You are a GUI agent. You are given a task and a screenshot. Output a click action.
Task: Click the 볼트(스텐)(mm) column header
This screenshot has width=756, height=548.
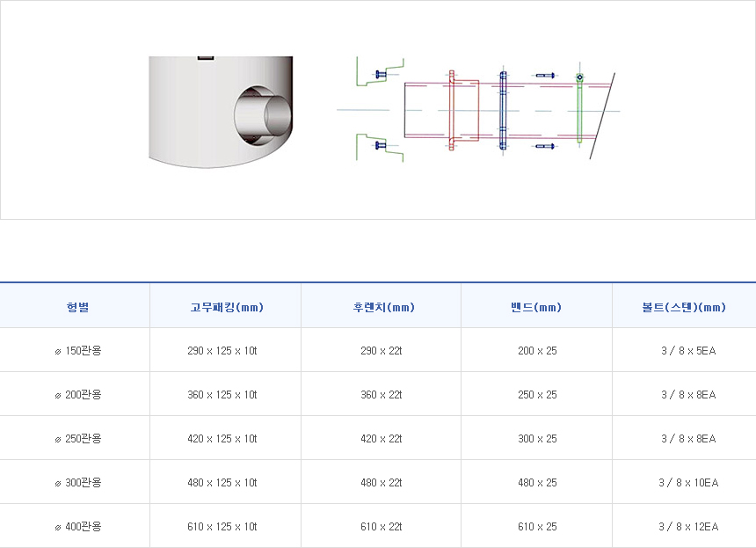click(x=684, y=307)
